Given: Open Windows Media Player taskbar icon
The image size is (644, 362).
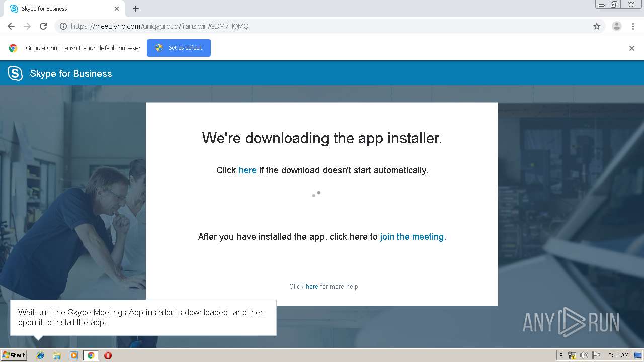Looking at the screenshot, I should pos(74,355).
